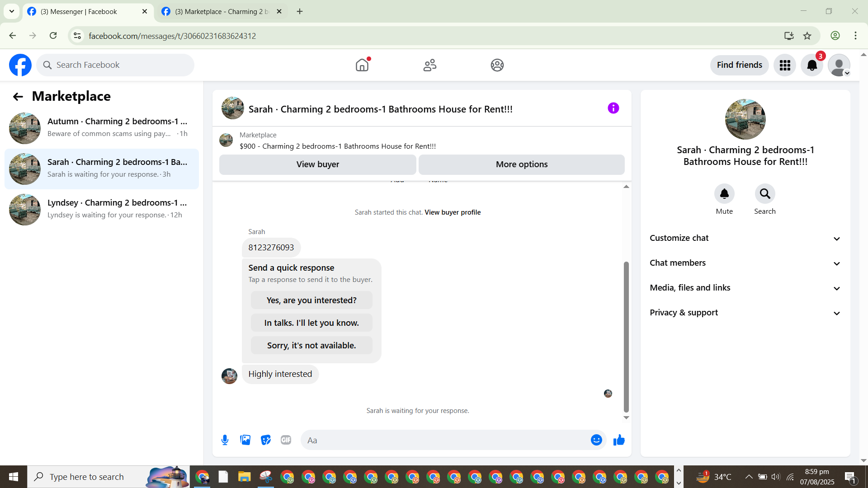Click the browser address bar URL
The height and width of the screenshot is (488, 868).
click(x=172, y=36)
